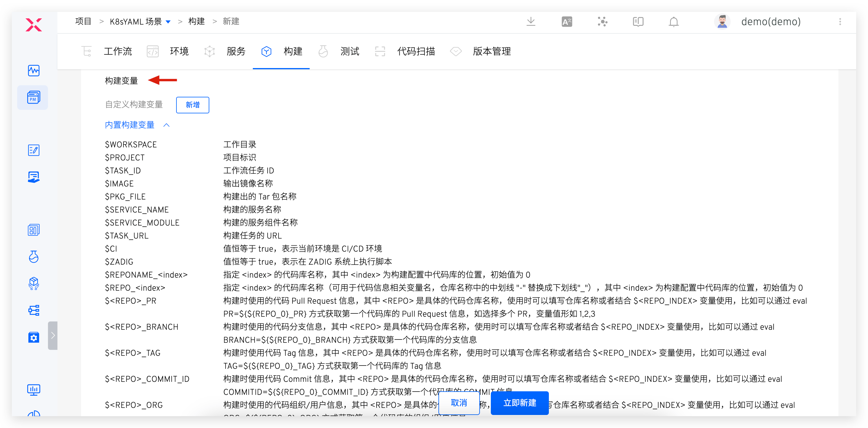Switch to the 代码扫描 tab
Image resolution: width=868 pixels, height=428 pixels.
point(416,52)
